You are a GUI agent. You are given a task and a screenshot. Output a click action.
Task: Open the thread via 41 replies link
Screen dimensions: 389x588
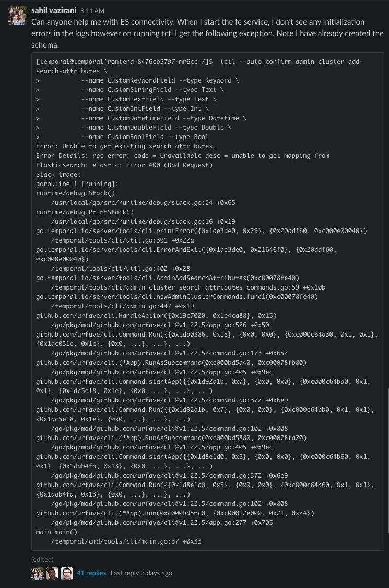point(92,573)
